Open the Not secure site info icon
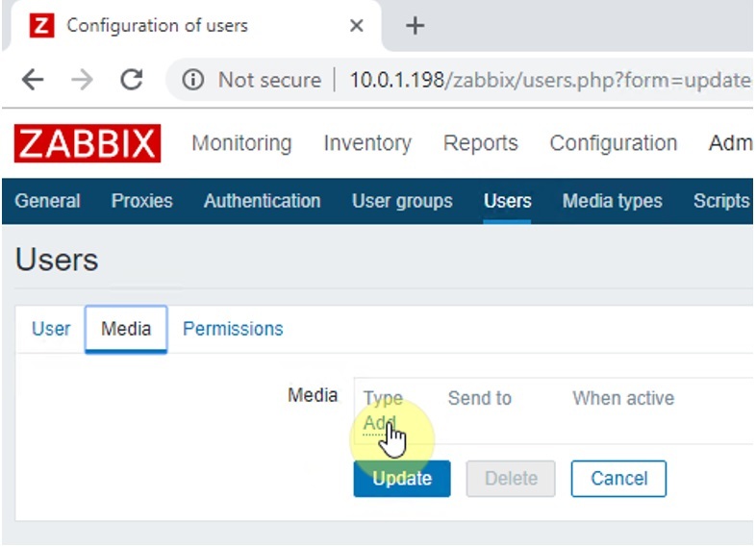 193,80
